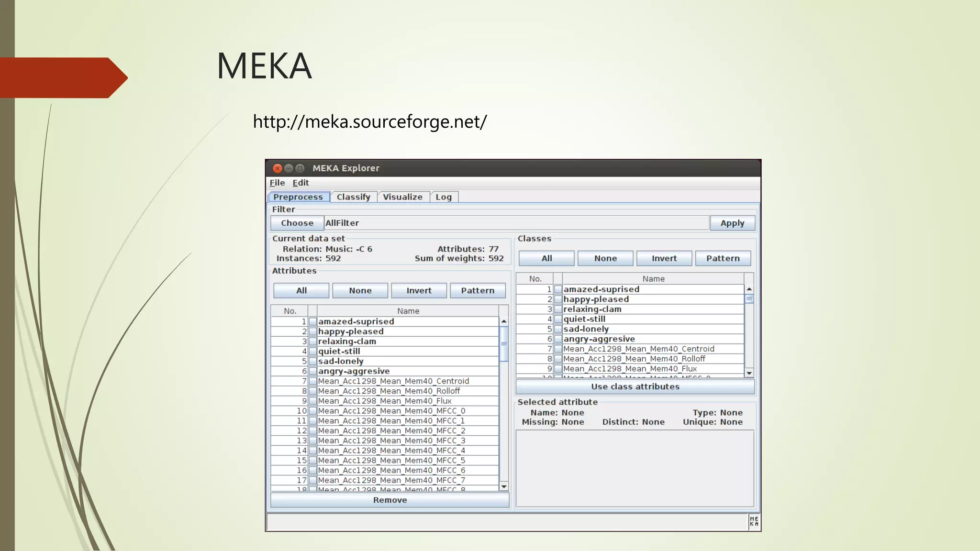Click the Remove attributes button

click(x=390, y=500)
